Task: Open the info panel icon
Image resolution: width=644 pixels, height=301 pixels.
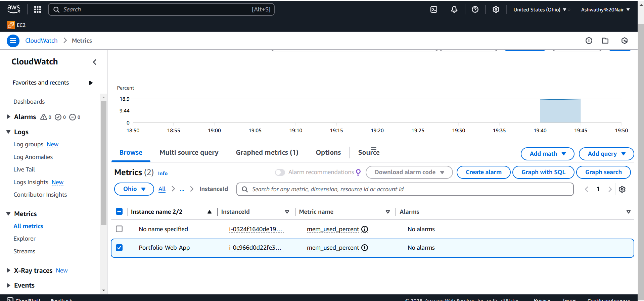Action: pos(589,41)
